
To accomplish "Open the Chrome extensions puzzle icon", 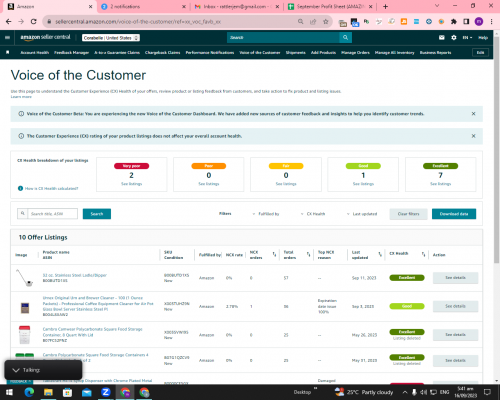I will pyautogui.click(x=454, y=22).
